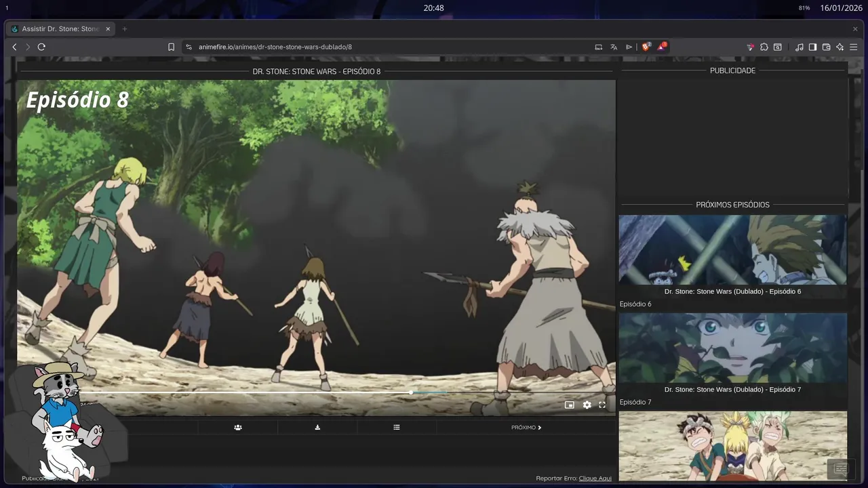The width and height of the screenshot is (868, 488).
Task: Reload the animefire page
Action: pos(41,47)
